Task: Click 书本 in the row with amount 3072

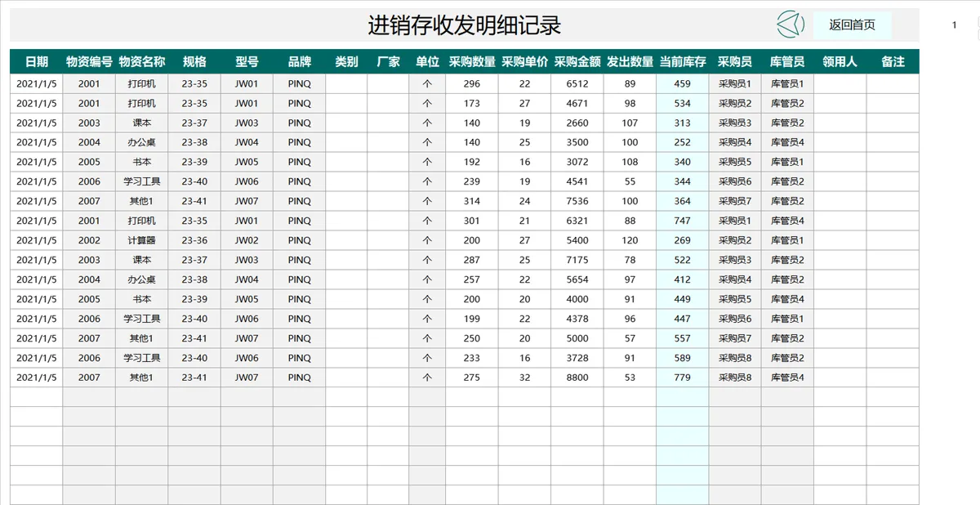Action: click(142, 162)
